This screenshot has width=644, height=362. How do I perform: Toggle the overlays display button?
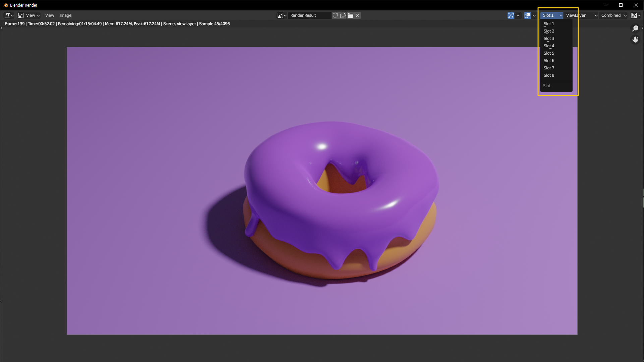[527, 15]
